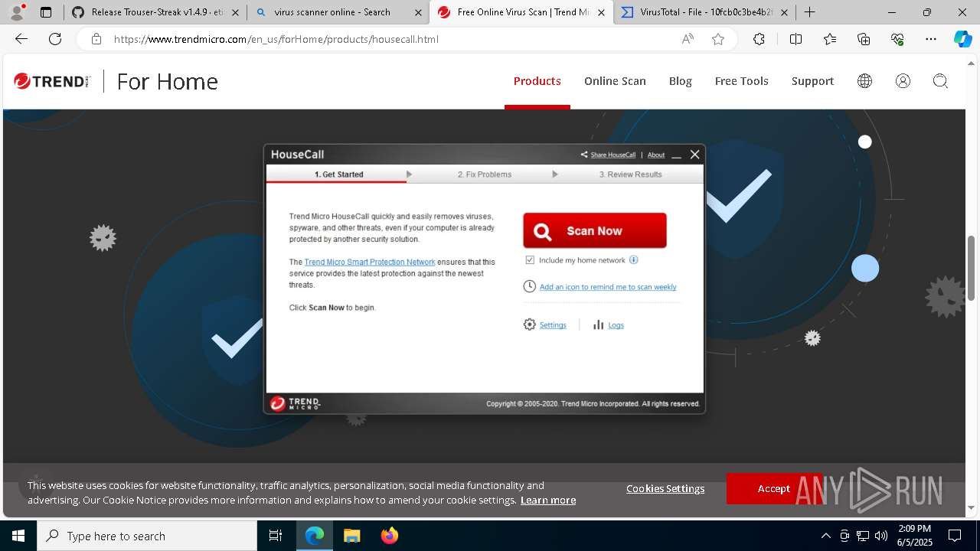Click the Share HouseCall link
980x551 pixels.
[x=613, y=155]
